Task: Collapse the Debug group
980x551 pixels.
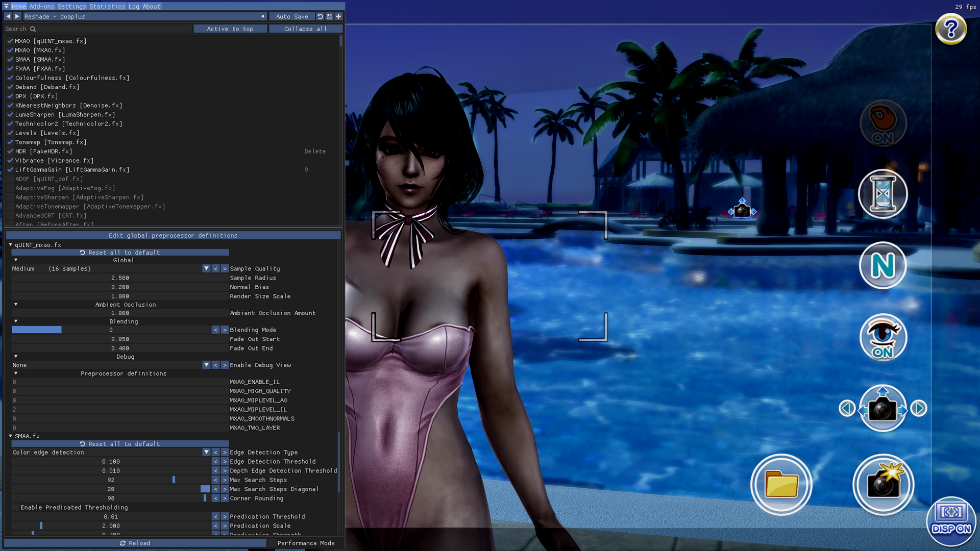Action: click(16, 357)
